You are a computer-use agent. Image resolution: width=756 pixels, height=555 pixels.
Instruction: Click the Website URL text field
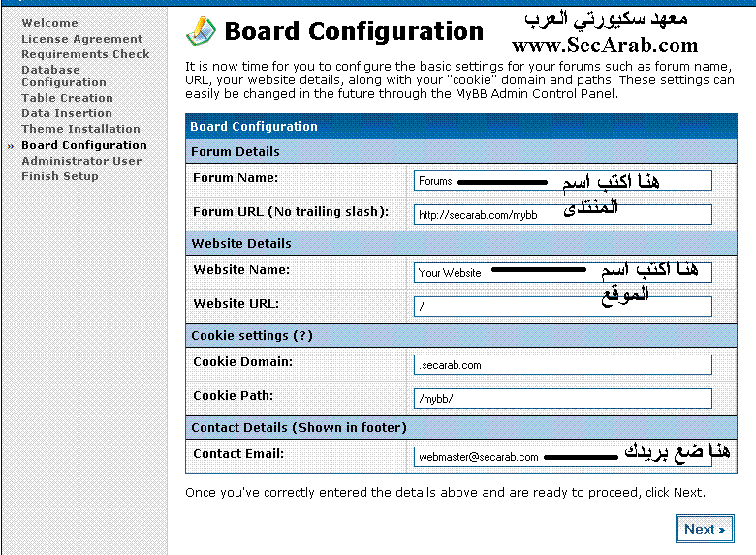(x=563, y=306)
